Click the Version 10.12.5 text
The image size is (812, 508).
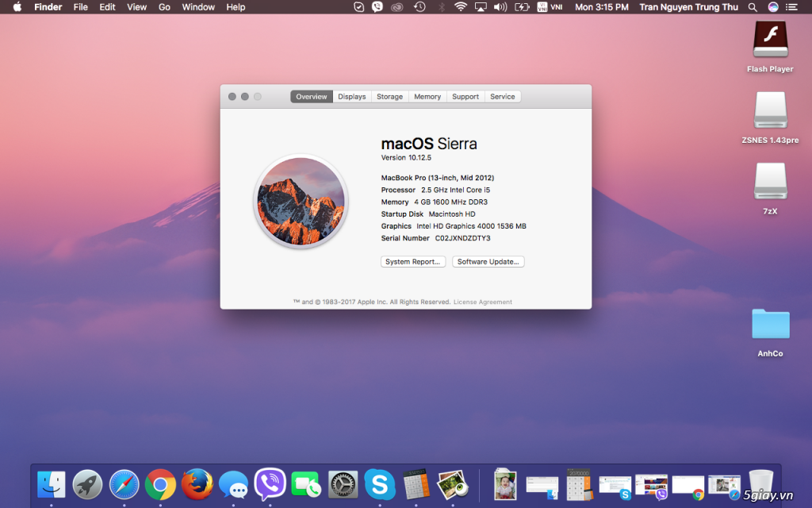click(x=406, y=158)
